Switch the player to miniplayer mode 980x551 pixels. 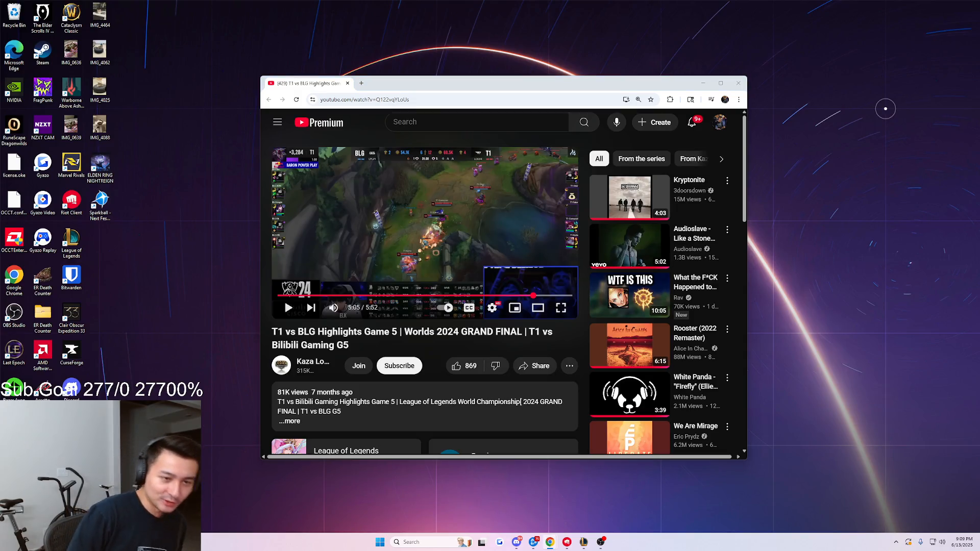tap(515, 308)
